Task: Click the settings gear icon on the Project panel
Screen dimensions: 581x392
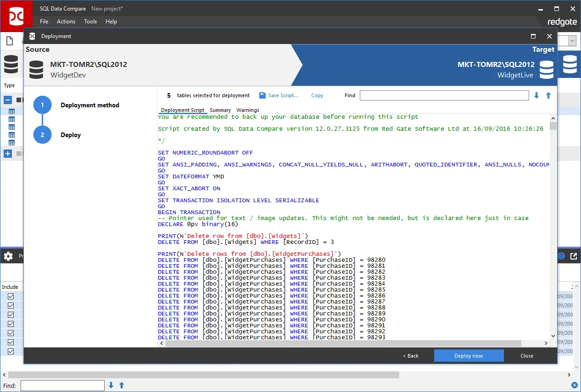Action: pyautogui.click(x=8, y=256)
